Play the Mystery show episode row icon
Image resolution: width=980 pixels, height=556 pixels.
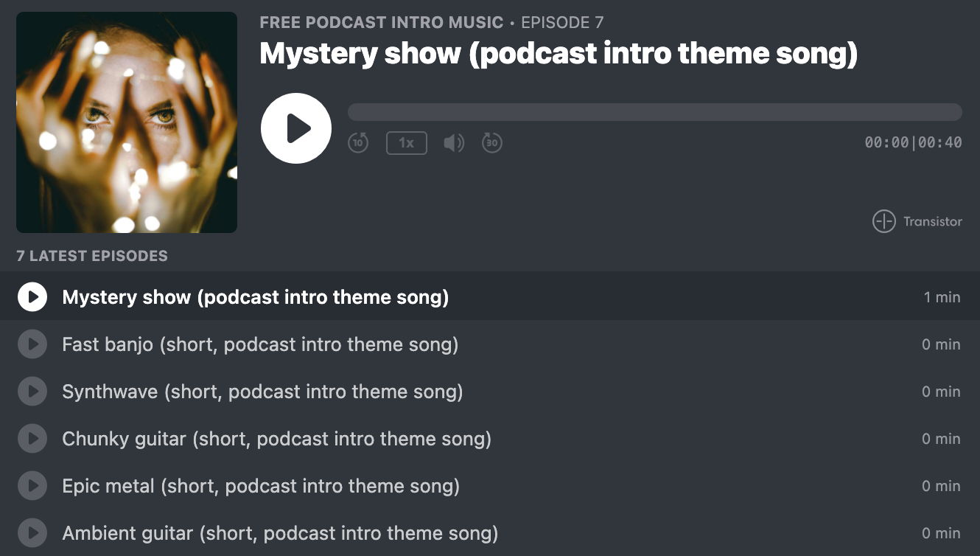(x=32, y=297)
